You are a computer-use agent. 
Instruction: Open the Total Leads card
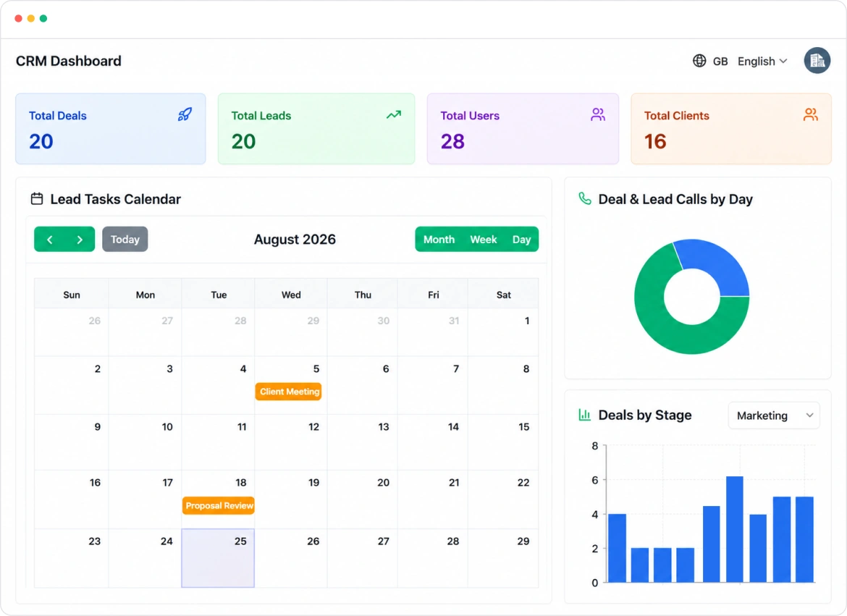pos(316,129)
